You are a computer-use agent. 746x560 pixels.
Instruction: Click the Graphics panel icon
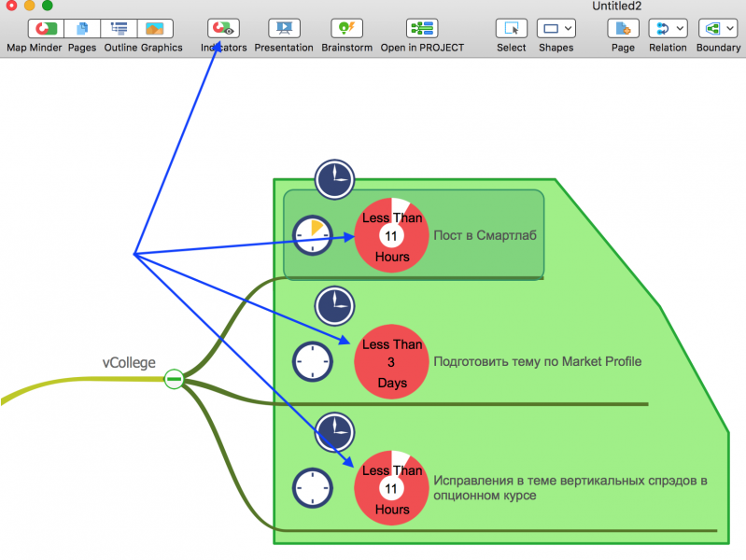pyautogui.click(x=155, y=29)
